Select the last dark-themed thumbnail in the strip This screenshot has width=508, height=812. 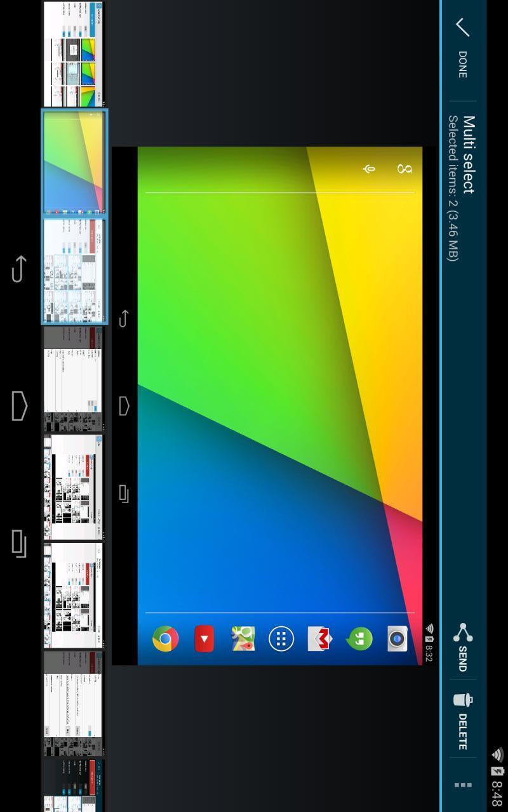coord(74,785)
